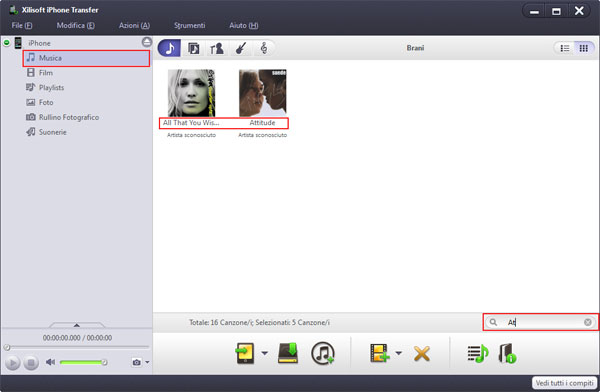Export selected files to computer
600x392 pixels.
[288, 353]
